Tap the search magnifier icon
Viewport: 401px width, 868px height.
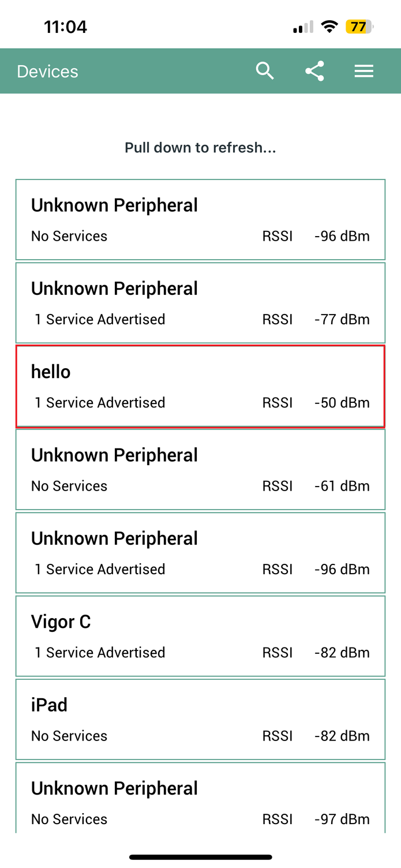(x=264, y=71)
